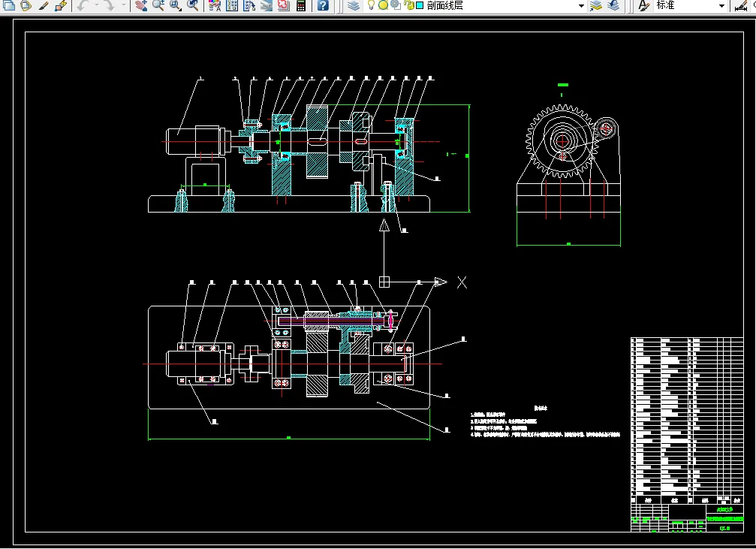Image resolution: width=756 pixels, height=549 pixels.
Task: Click the Redo arrow icon
Action: click(109, 5)
